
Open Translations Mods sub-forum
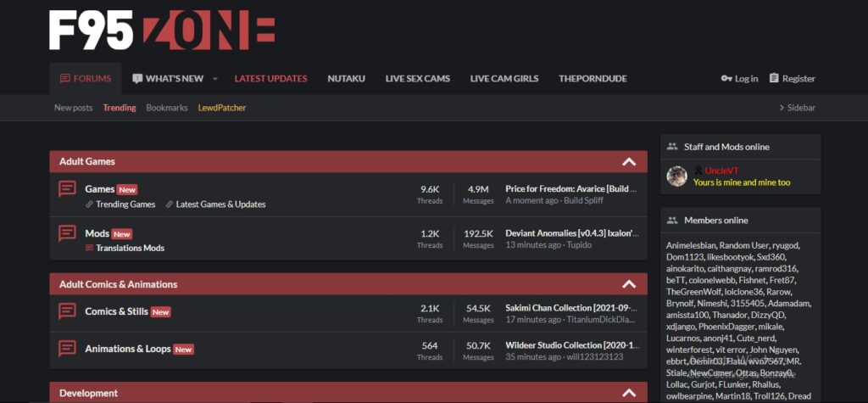(130, 248)
